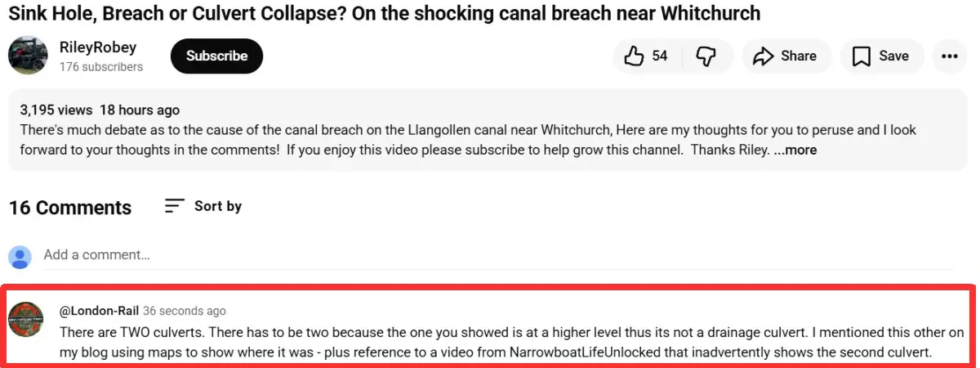Click the thumbs down dislike icon

tap(706, 56)
